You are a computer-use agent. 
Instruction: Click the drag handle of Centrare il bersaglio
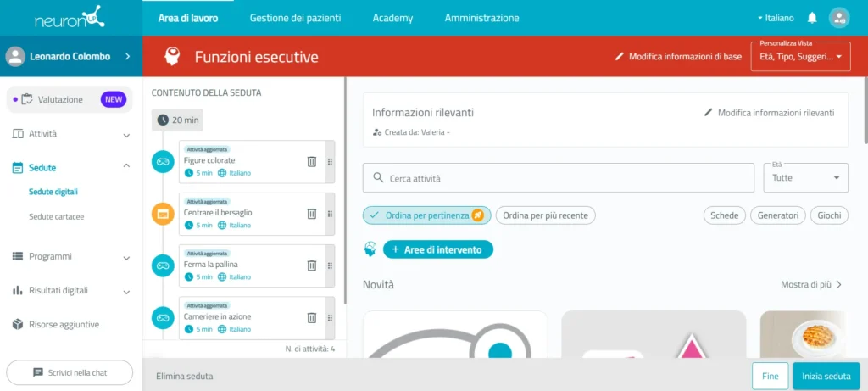330,214
